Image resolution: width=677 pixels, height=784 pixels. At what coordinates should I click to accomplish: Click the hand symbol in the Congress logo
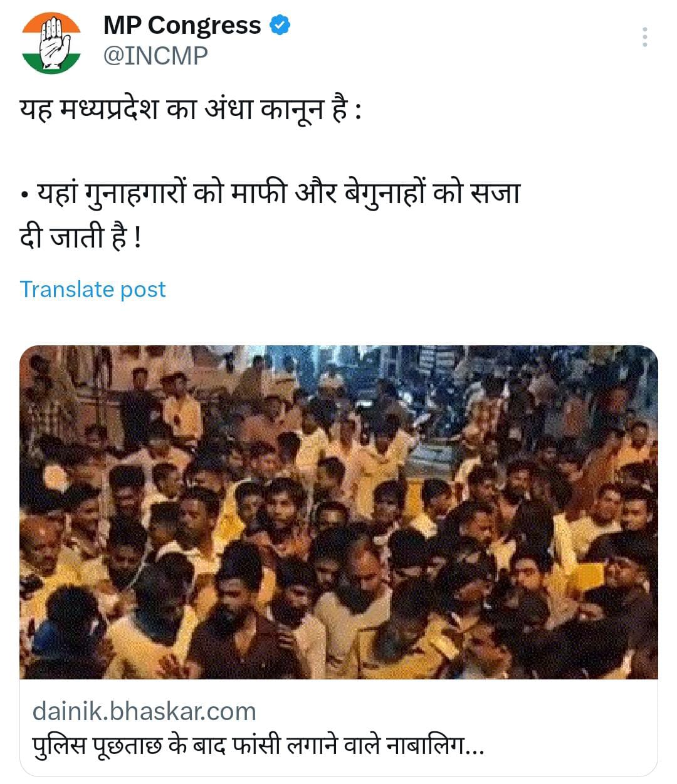tap(52, 43)
